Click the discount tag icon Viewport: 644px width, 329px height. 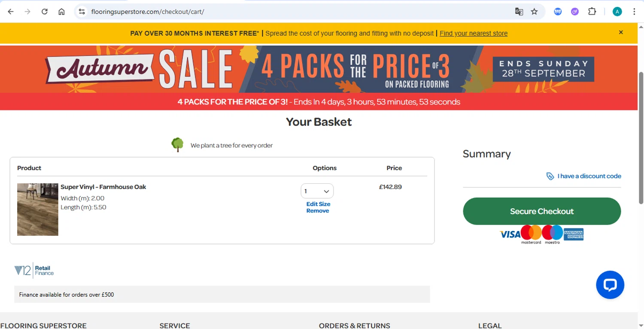coord(550,176)
